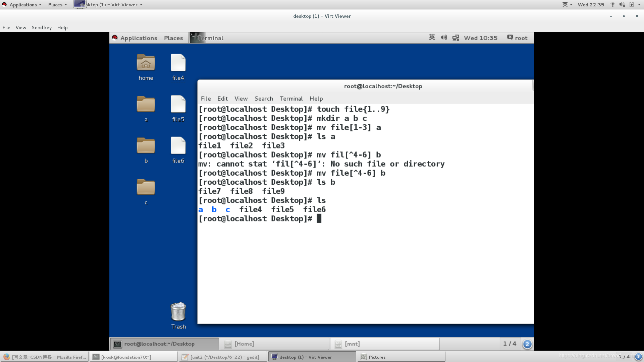Open host Applications menu
The image size is (644, 362).
25,5
